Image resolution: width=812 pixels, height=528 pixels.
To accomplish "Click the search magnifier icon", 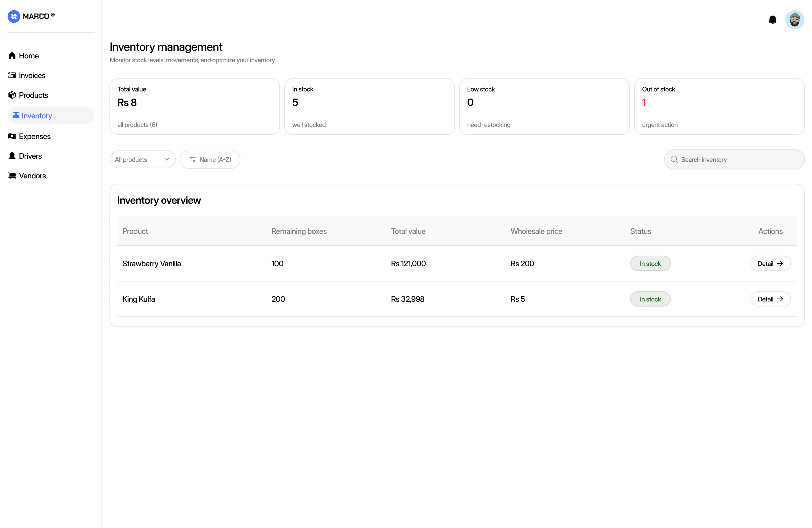I will 674,159.
